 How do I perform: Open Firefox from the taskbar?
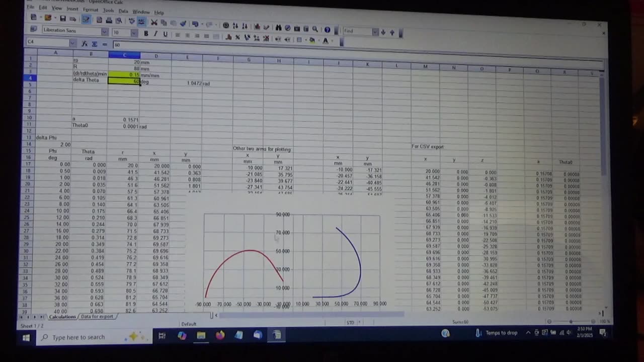tap(220, 335)
